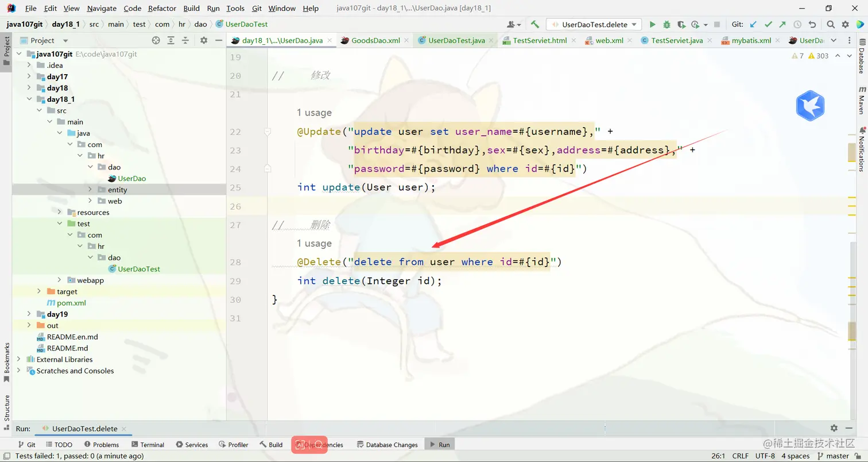This screenshot has height=462, width=868.
Task: Click Collapse All in Project panel
Action: pyautogui.click(x=185, y=40)
